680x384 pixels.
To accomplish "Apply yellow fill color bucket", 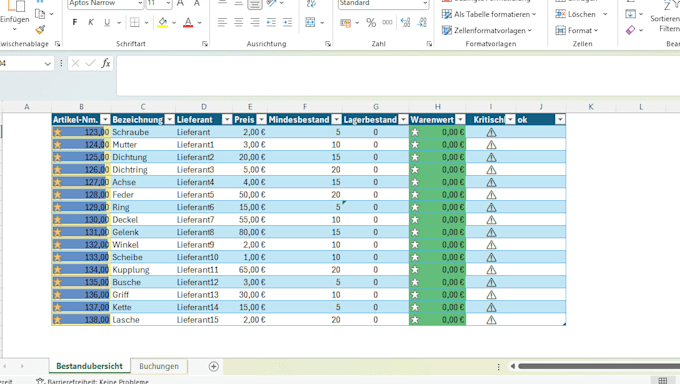I will point(163,22).
